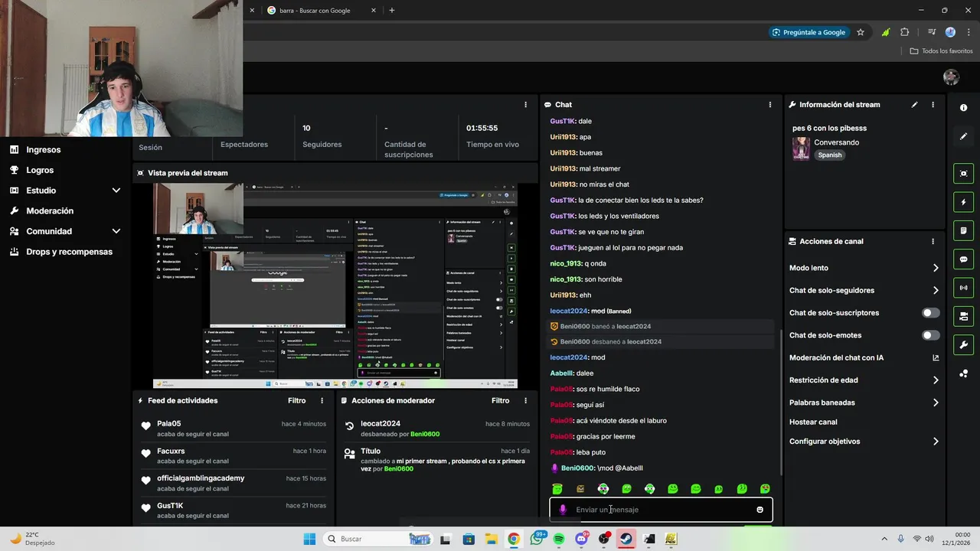This screenshot has height=551, width=980.
Task: Open a new browser tab
Action: click(x=392, y=11)
